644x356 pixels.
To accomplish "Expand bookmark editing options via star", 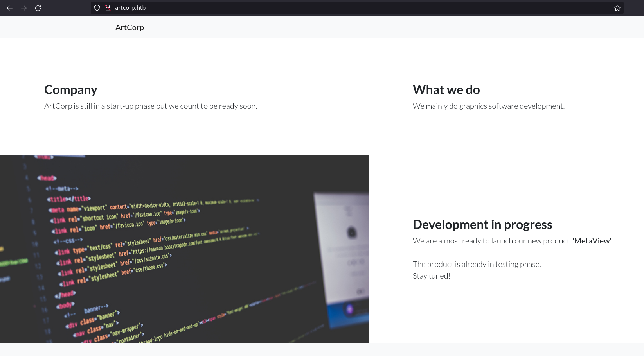I will coord(617,7).
